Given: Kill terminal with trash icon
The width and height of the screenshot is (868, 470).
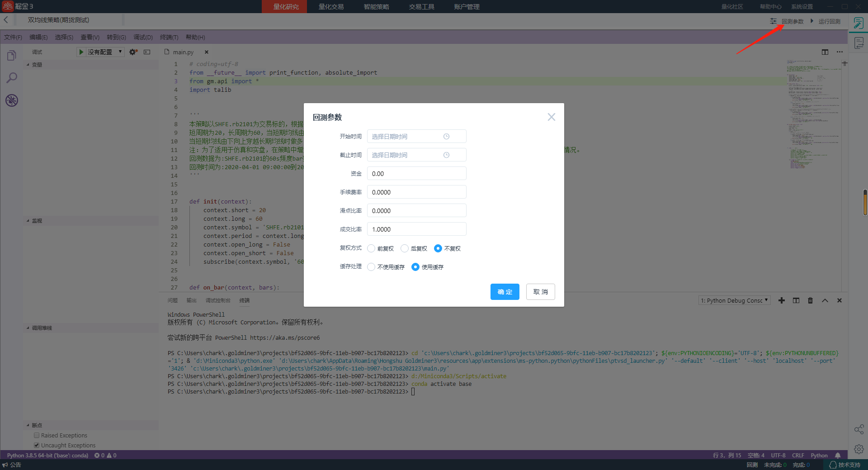Looking at the screenshot, I should pyautogui.click(x=811, y=300).
